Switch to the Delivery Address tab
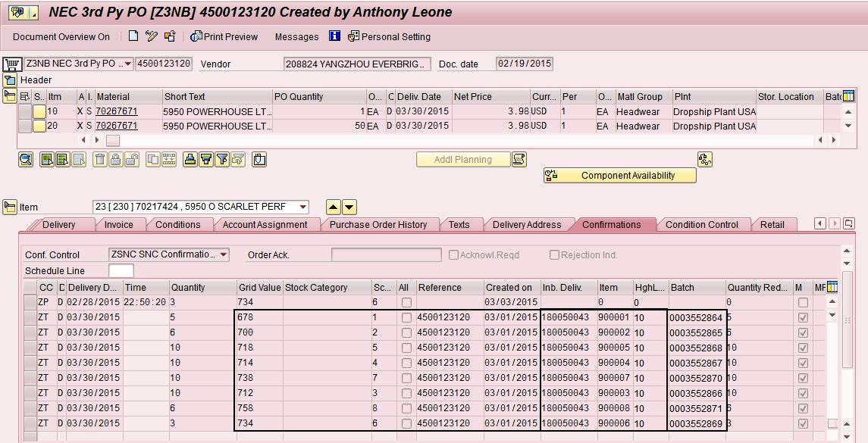 (526, 225)
